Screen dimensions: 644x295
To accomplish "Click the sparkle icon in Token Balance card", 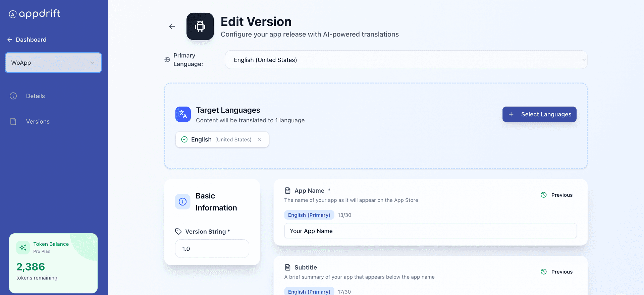I will [x=23, y=247].
